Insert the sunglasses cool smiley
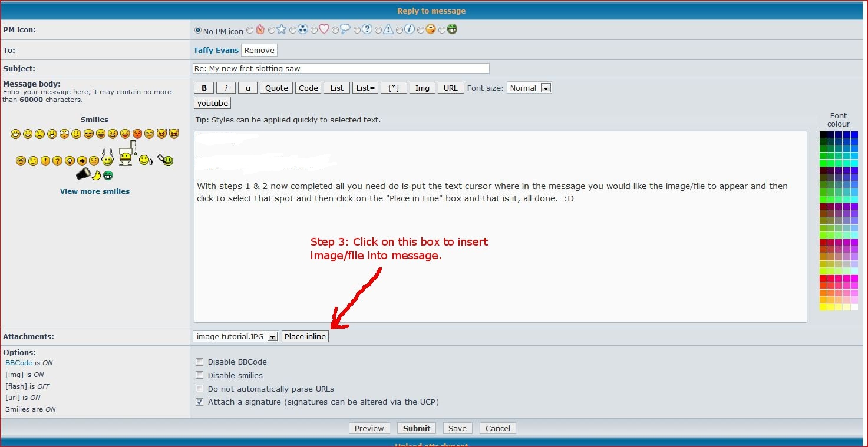 pos(88,134)
